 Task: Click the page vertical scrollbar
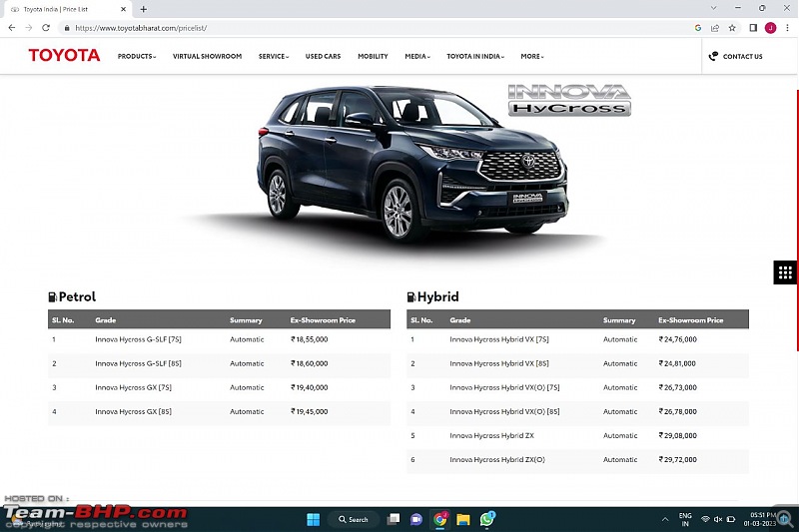click(x=797, y=221)
